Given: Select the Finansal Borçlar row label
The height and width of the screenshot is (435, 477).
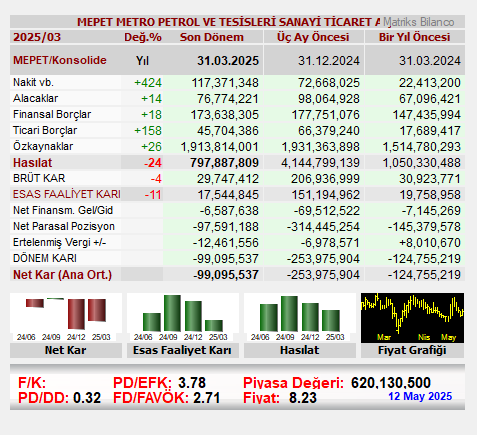Looking at the screenshot, I should click(52, 114).
